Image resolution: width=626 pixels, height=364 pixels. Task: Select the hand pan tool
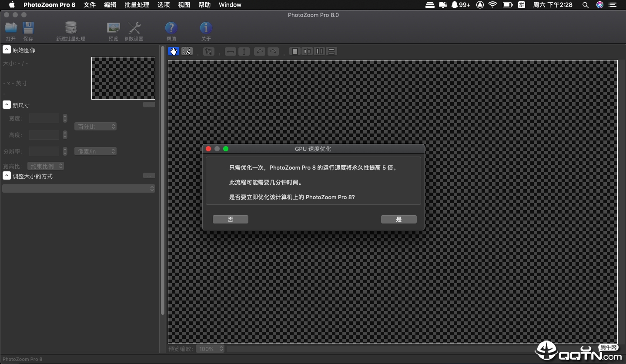174,51
